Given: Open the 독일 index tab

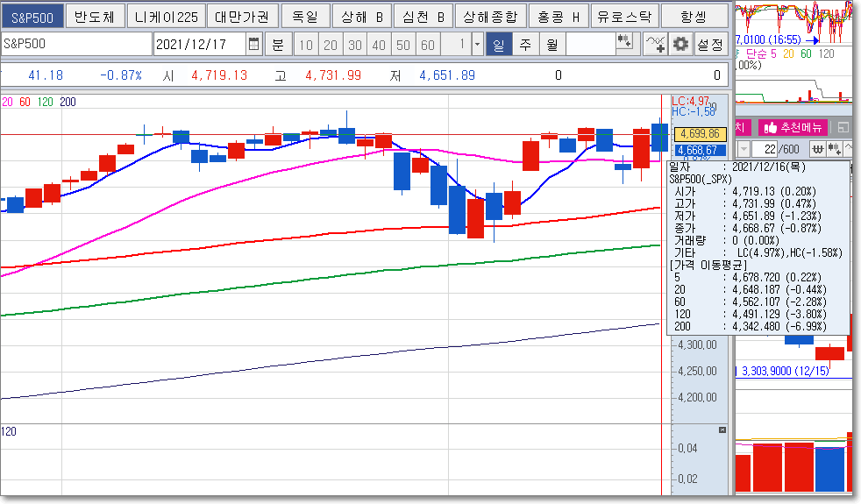Looking at the screenshot, I should pyautogui.click(x=305, y=17).
